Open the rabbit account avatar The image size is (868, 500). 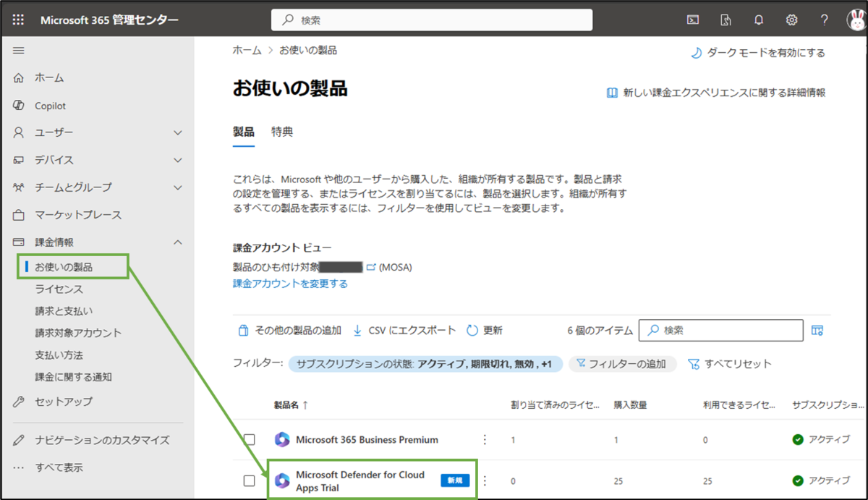pyautogui.click(x=856, y=20)
